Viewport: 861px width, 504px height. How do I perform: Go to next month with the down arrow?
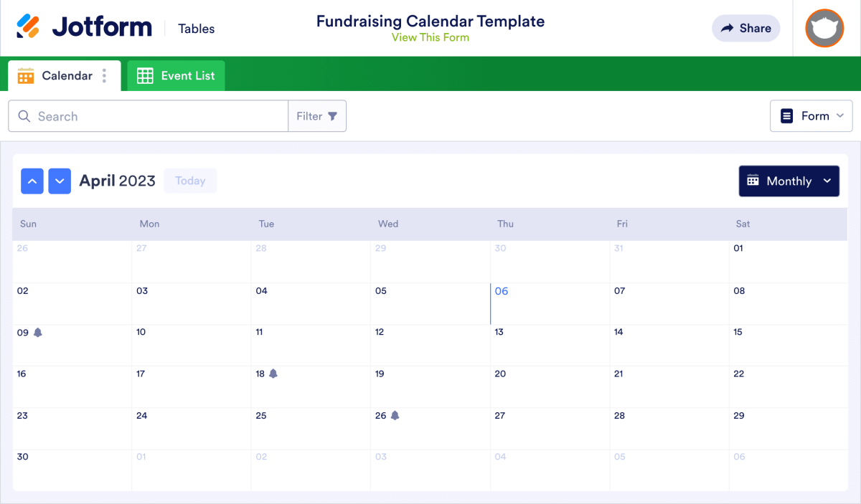[60, 181]
